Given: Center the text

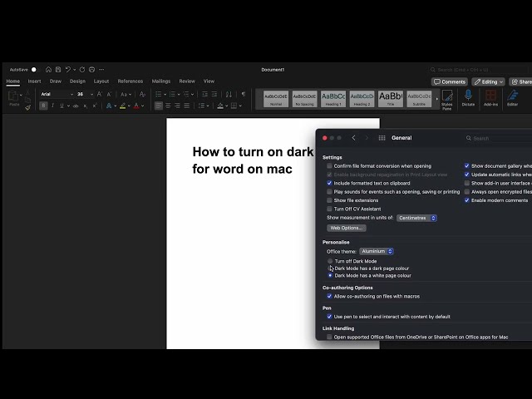Looking at the screenshot, I should click(x=168, y=106).
